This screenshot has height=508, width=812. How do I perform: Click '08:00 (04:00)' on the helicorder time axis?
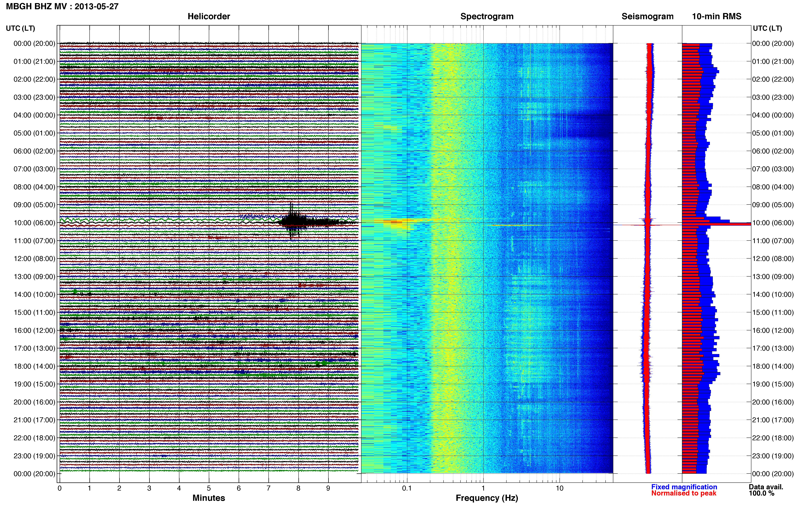click(x=34, y=187)
